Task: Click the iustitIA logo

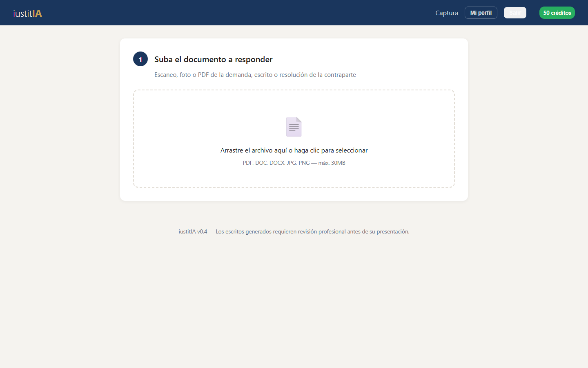Action: click(x=27, y=13)
